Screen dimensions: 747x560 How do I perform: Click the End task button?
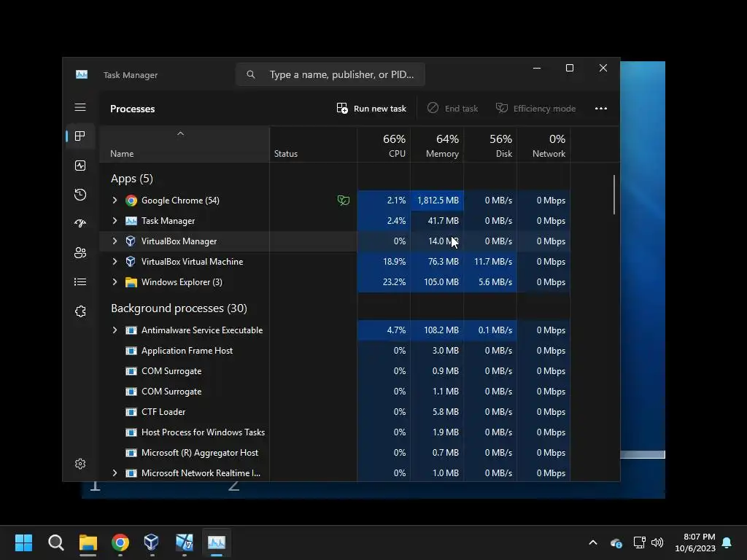(x=452, y=109)
